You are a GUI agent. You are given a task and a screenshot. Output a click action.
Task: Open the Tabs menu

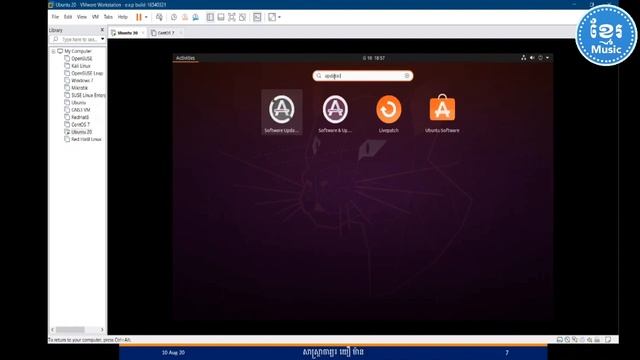[108, 17]
